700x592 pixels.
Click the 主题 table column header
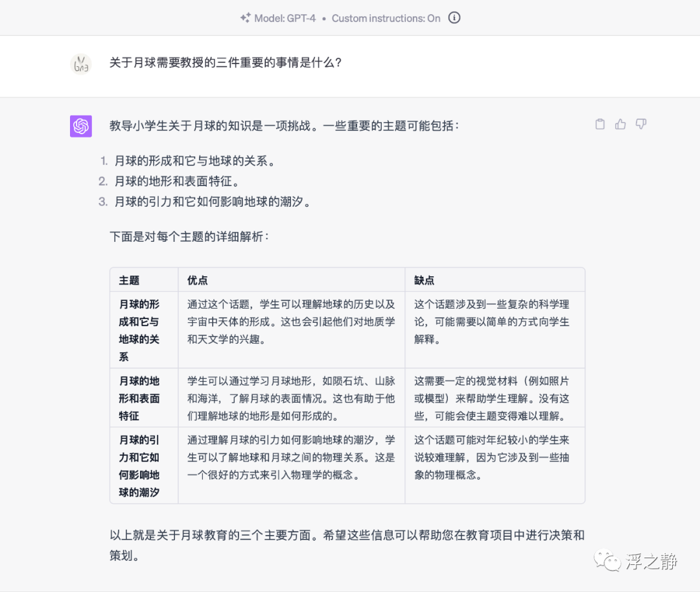coord(129,280)
